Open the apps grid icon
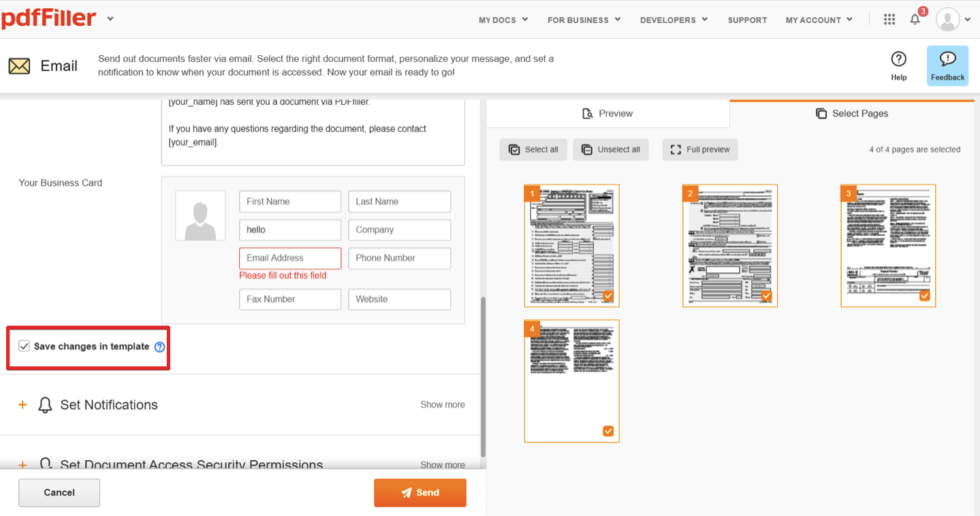 (x=889, y=20)
